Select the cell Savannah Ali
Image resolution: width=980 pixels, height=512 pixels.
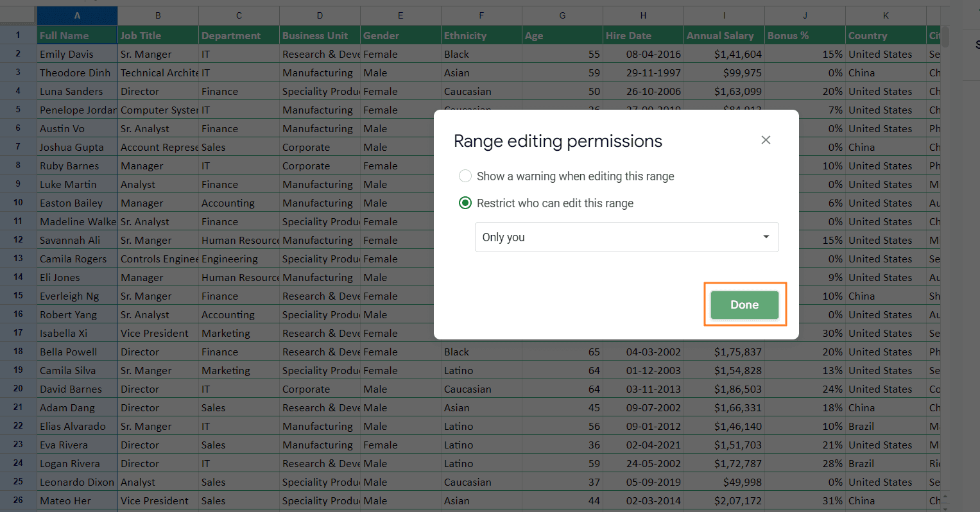[x=77, y=240]
